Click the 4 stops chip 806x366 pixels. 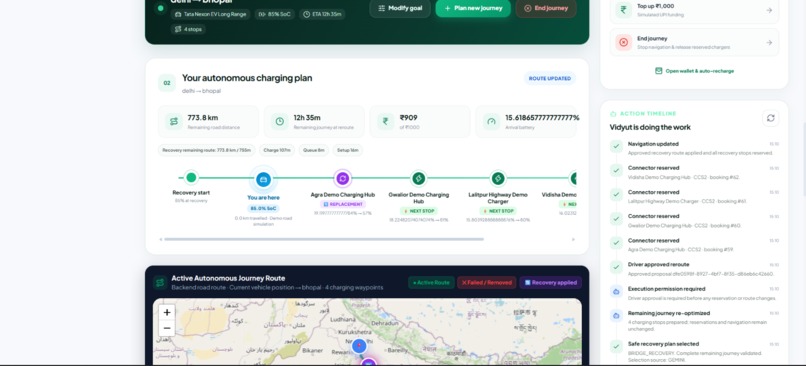[x=188, y=29]
